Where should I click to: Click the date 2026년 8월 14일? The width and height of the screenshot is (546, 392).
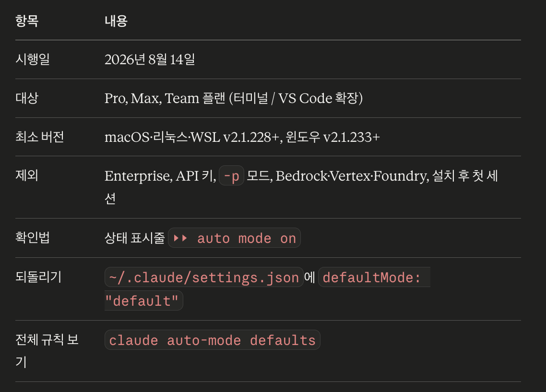click(x=150, y=59)
